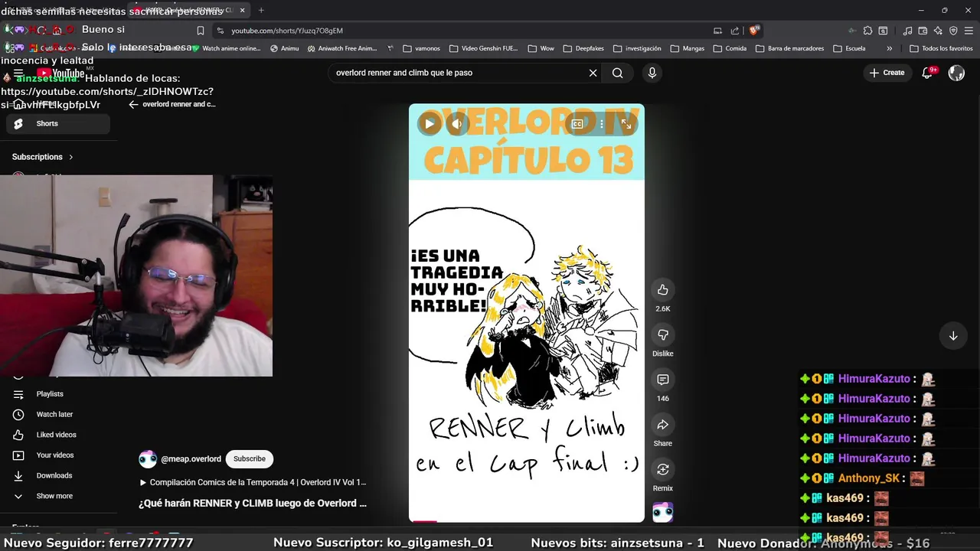This screenshot has height=551, width=980.
Task: Show hidden bookmarks with double chevron
Action: 889,48
